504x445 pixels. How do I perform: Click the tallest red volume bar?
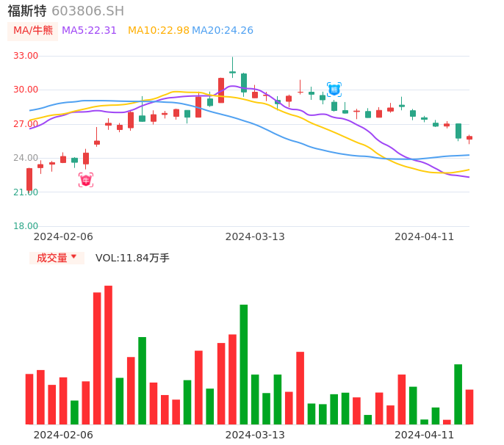click(108, 355)
